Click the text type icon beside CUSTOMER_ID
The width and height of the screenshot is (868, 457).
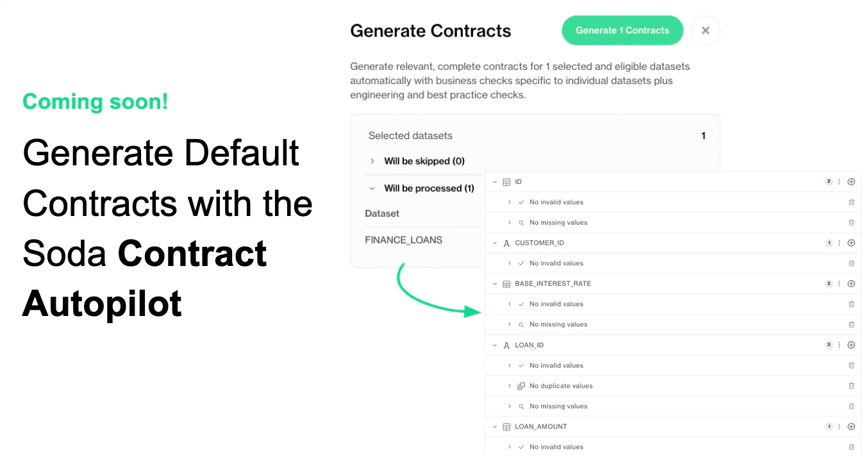click(x=506, y=243)
